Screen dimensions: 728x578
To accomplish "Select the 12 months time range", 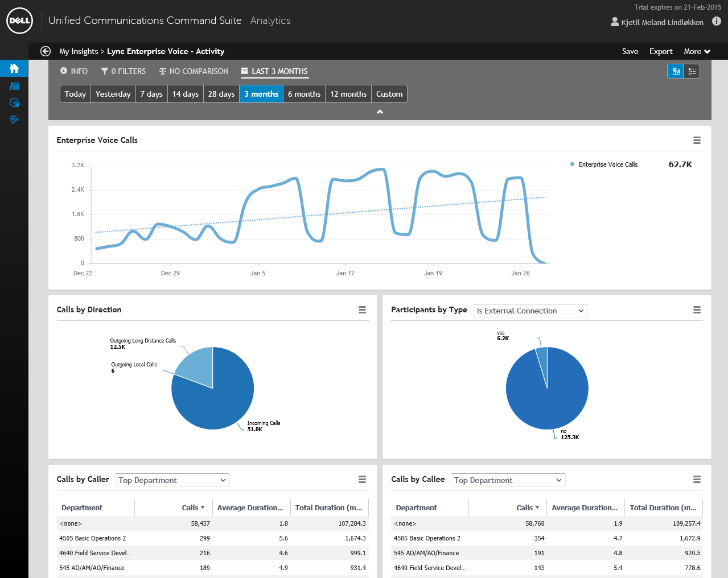I will coord(348,94).
